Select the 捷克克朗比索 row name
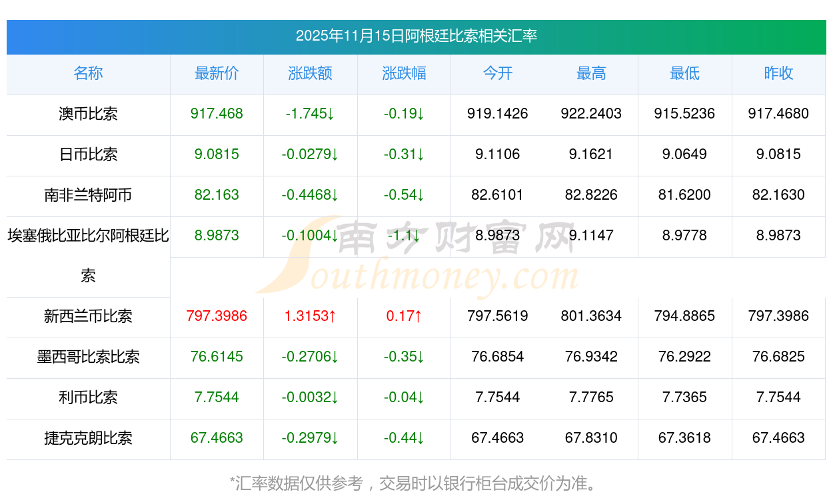 [88, 438]
